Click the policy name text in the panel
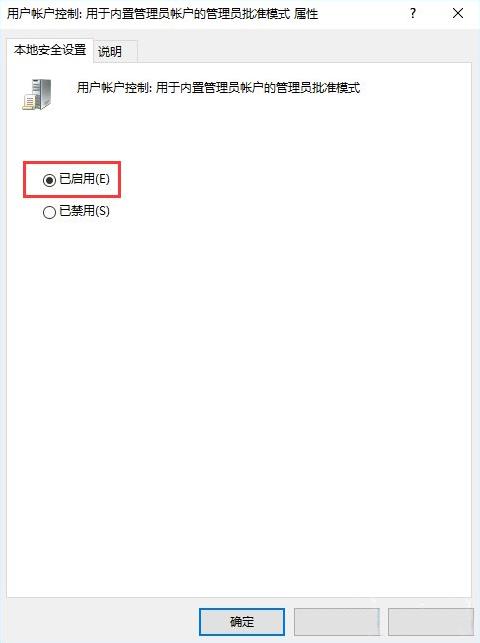 click(x=218, y=88)
